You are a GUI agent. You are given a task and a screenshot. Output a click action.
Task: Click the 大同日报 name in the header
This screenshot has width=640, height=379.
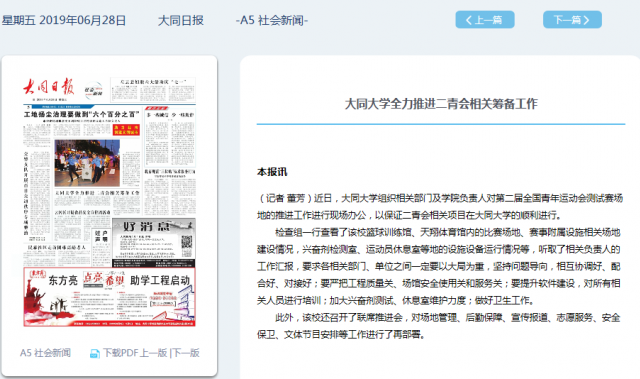pyautogui.click(x=180, y=20)
